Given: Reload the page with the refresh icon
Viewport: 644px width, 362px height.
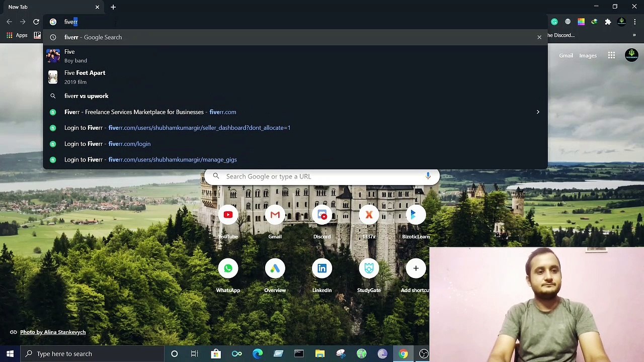Looking at the screenshot, I should [36, 22].
